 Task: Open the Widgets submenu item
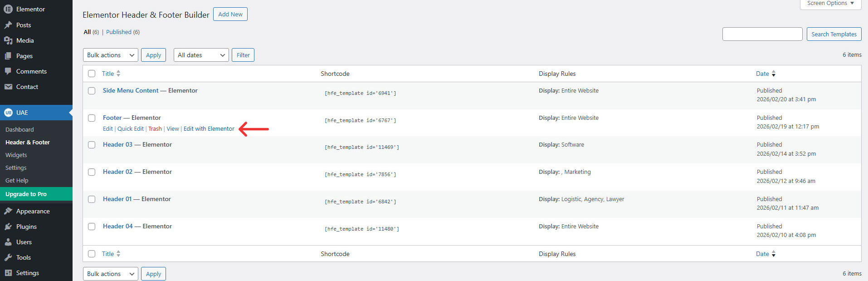pos(16,155)
